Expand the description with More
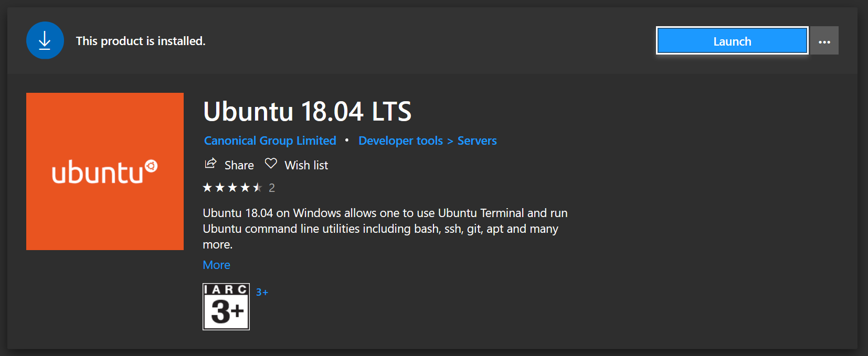This screenshot has height=356, width=868. pyautogui.click(x=217, y=265)
